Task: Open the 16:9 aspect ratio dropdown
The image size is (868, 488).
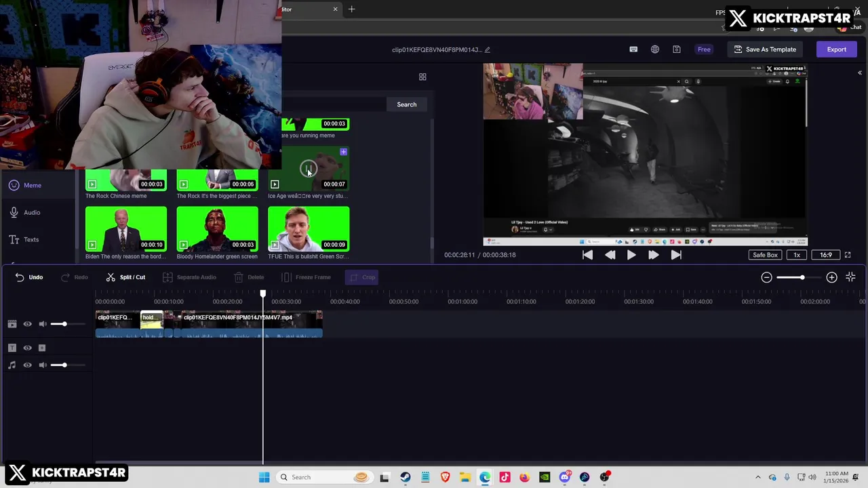Action: click(826, 255)
